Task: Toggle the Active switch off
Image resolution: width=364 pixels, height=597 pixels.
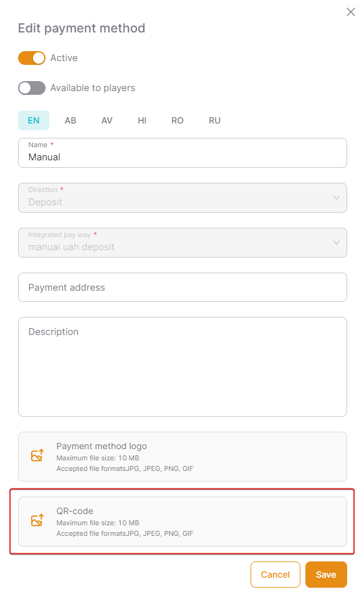Action: (x=32, y=58)
